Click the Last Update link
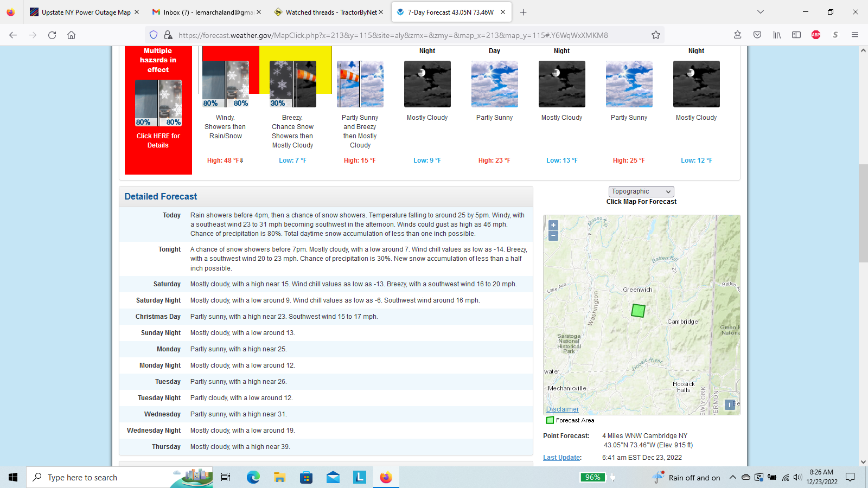The width and height of the screenshot is (868, 488). coord(561,458)
